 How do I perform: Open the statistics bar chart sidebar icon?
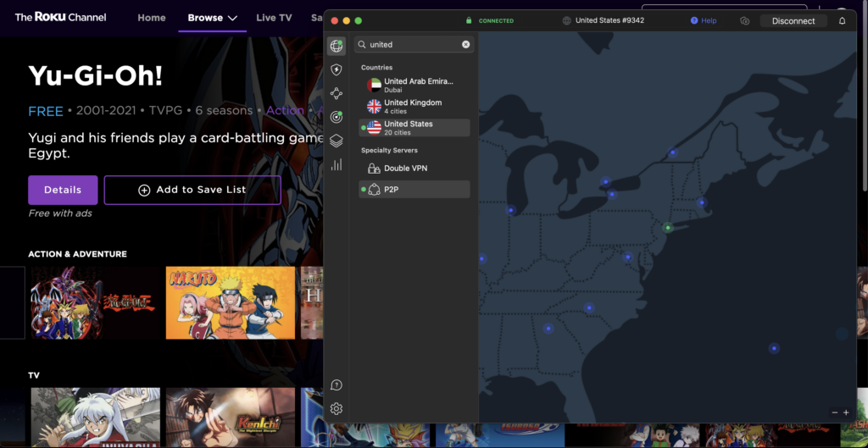coord(336,164)
